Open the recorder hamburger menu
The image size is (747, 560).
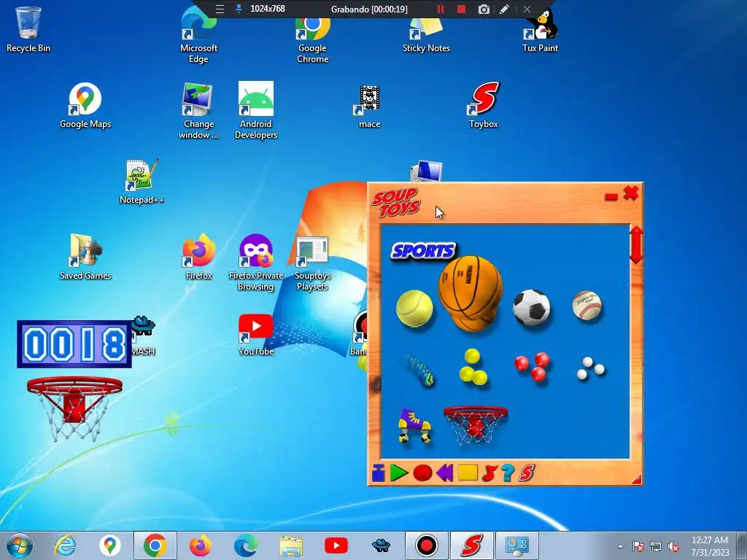pos(220,9)
